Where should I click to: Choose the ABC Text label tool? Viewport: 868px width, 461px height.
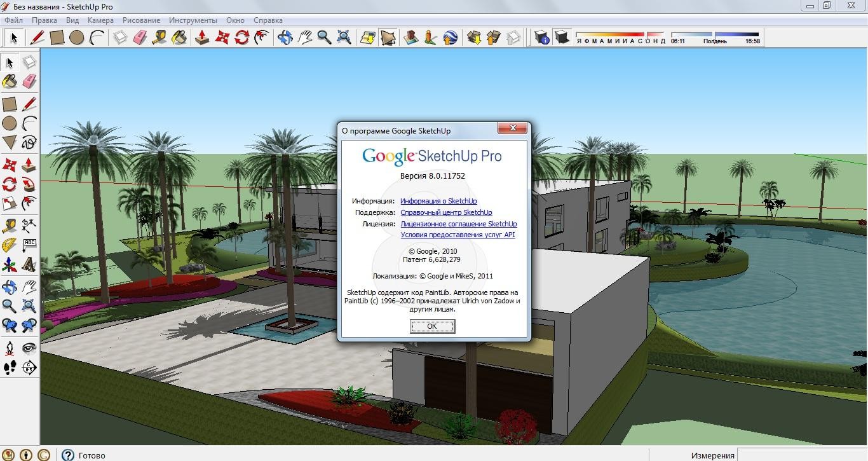point(29,245)
